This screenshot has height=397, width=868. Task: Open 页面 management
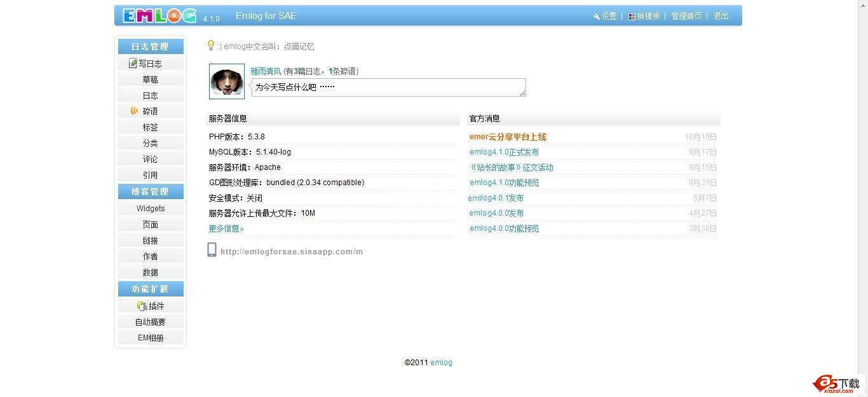click(151, 225)
